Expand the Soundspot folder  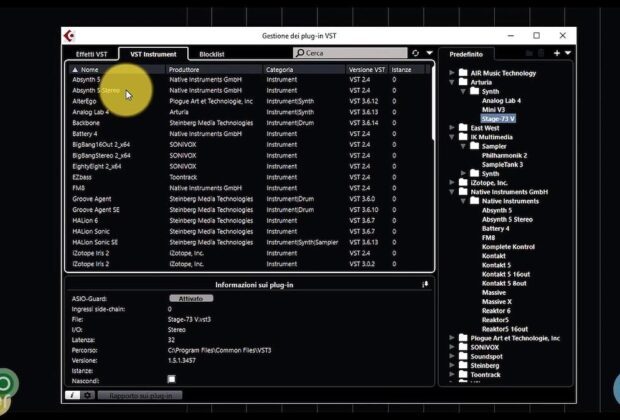click(x=452, y=356)
